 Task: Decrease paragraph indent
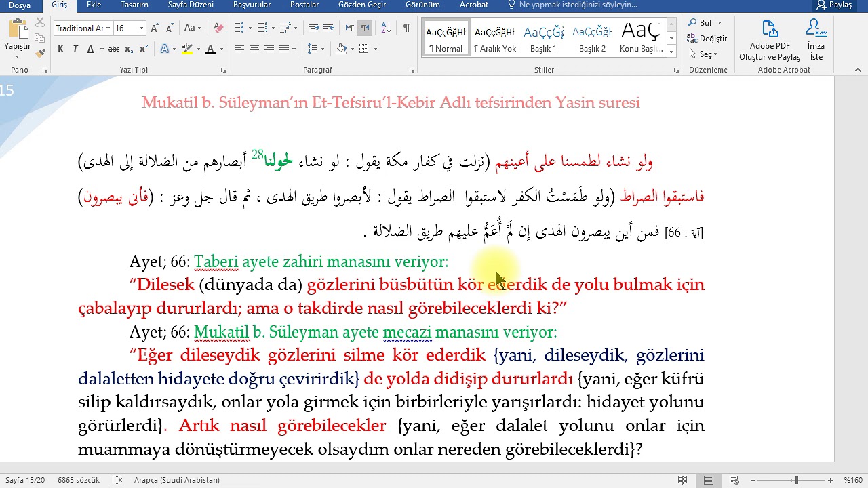point(313,28)
